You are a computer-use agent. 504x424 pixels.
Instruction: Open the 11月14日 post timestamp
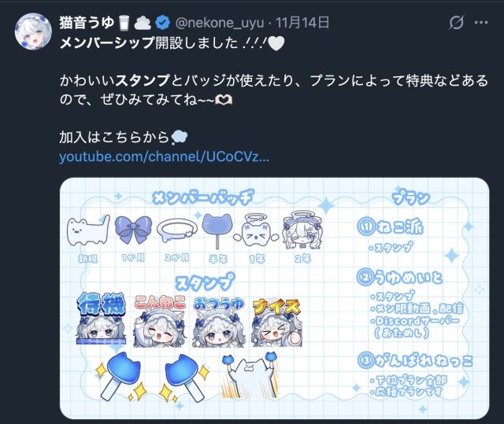tap(302, 23)
